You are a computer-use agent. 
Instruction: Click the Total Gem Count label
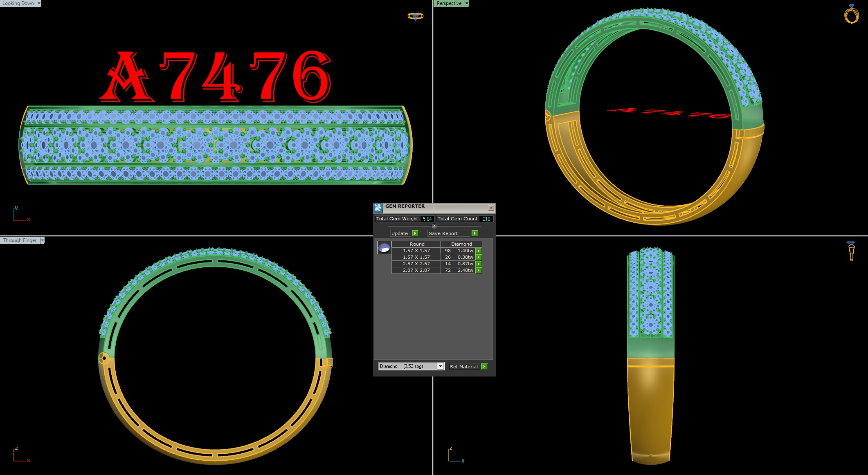(457, 219)
